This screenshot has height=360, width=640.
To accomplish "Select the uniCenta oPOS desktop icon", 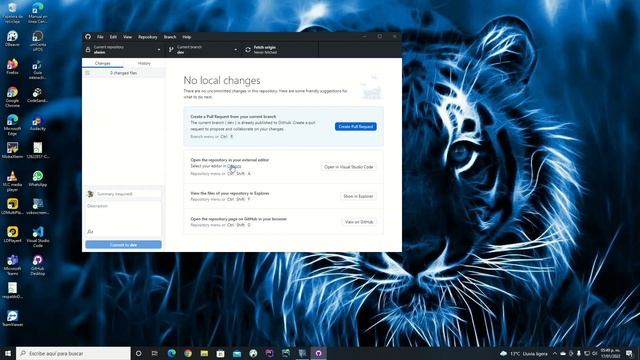I will click(38, 41).
